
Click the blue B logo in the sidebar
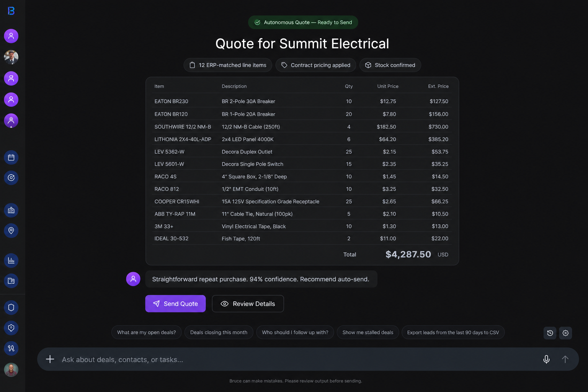pos(11,11)
